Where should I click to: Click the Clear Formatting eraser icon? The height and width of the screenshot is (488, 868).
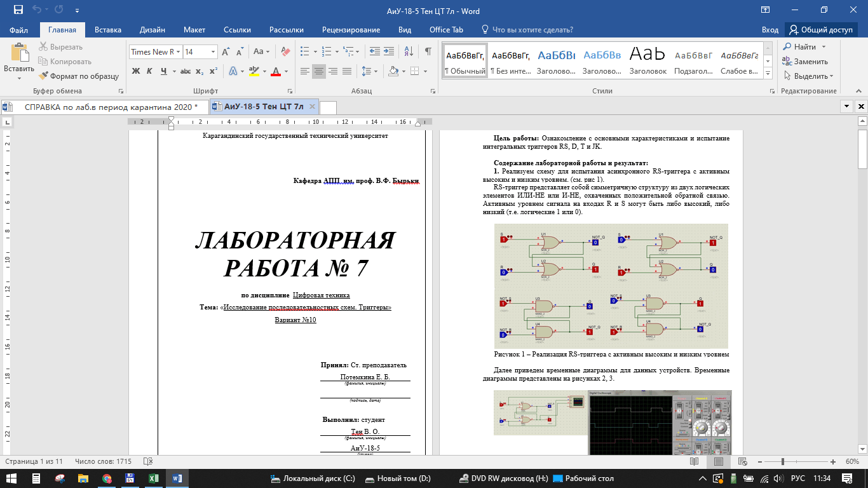point(285,52)
